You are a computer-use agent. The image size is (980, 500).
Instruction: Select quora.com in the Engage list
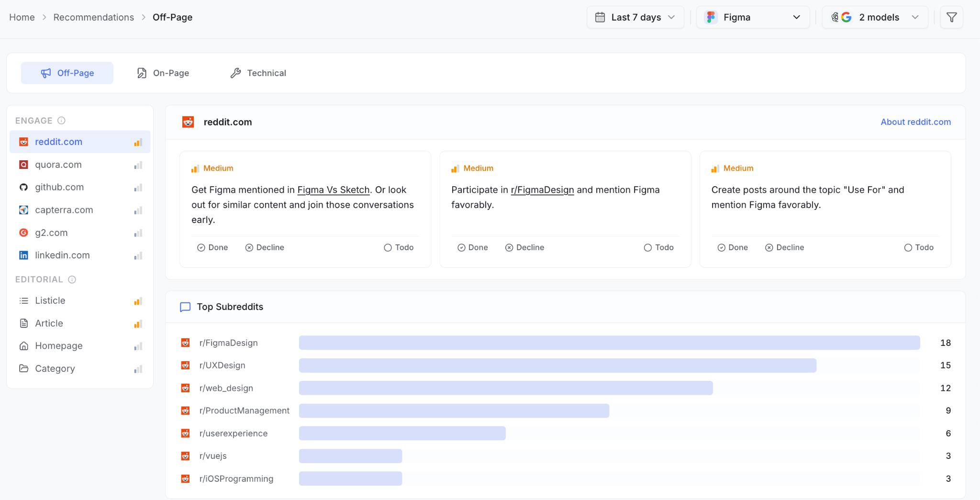(x=80, y=165)
